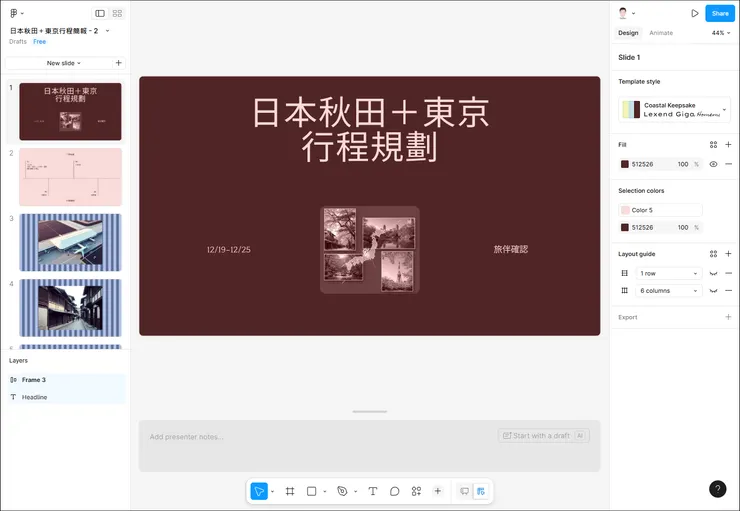The height and width of the screenshot is (511, 740).
Task: Select the Frame tool
Action: [x=290, y=491]
